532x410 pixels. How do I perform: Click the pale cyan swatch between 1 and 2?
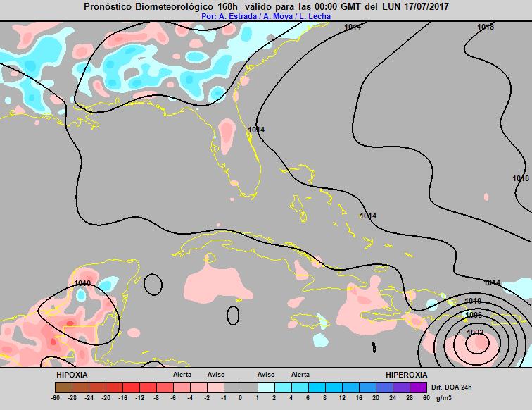point(266,387)
